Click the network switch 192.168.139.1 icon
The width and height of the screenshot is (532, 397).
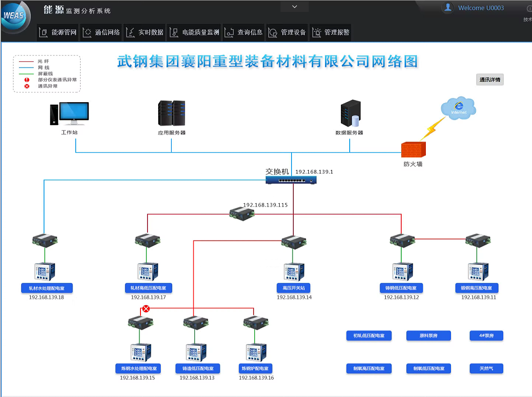(x=291, y=180)
